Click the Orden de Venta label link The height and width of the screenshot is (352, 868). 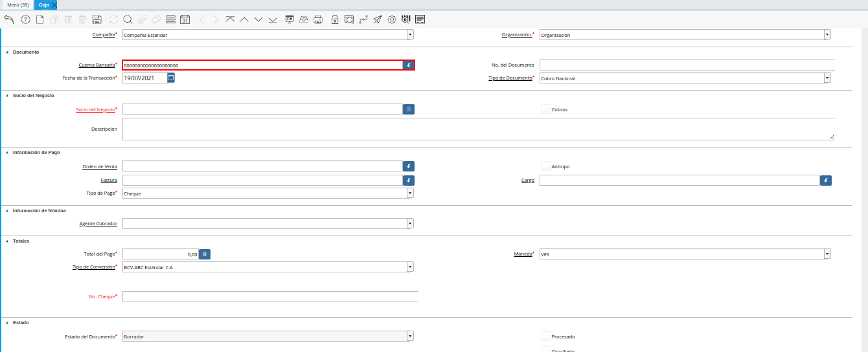100,166
